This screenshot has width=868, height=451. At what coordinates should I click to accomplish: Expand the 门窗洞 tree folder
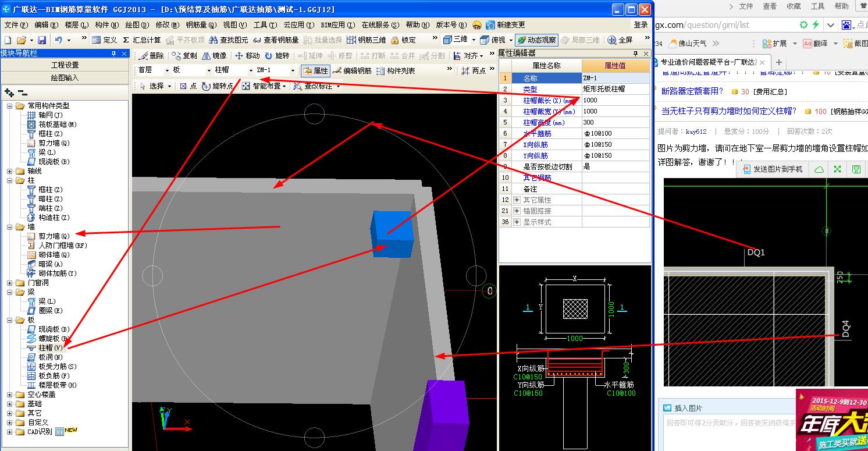pos(10,283)
